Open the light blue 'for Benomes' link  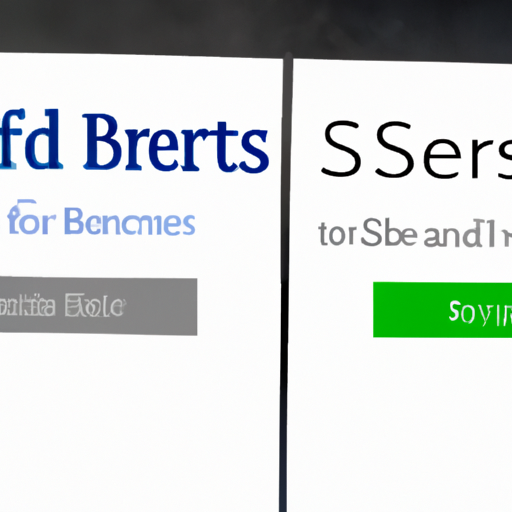(101, 219)
